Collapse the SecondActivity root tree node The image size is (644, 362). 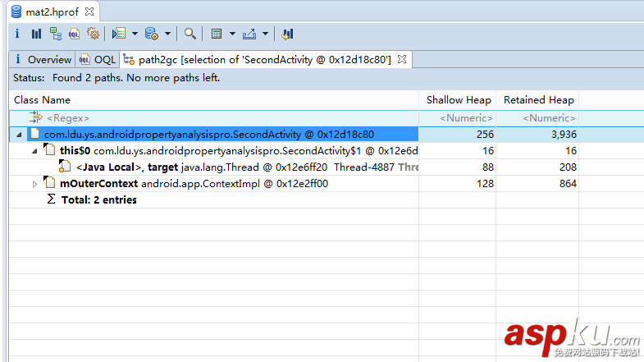click(19, 135)
